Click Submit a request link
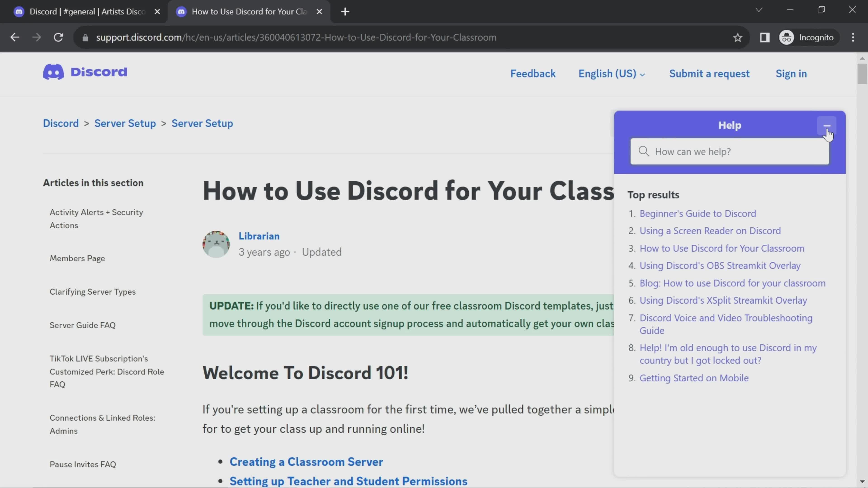868x488 pixels. (x=709, y=74)
